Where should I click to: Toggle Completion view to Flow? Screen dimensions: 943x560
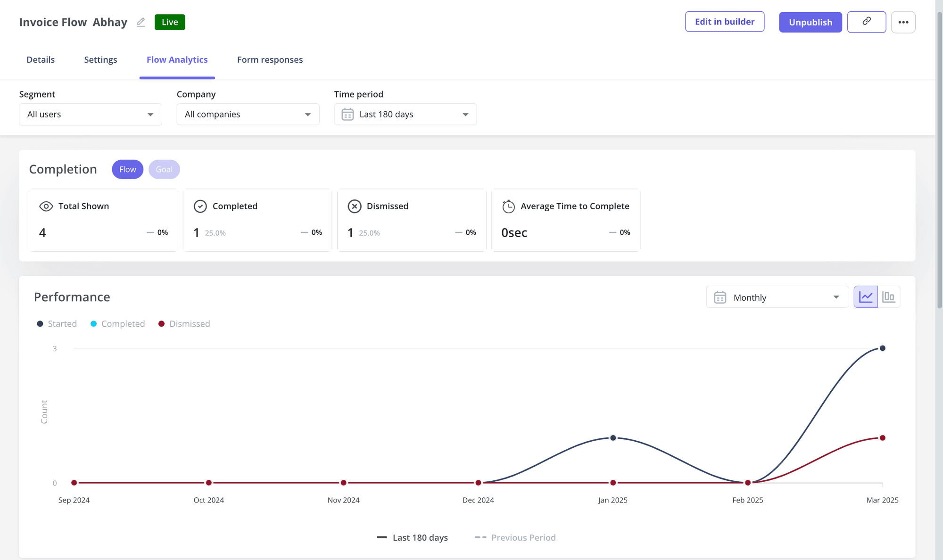127,169
